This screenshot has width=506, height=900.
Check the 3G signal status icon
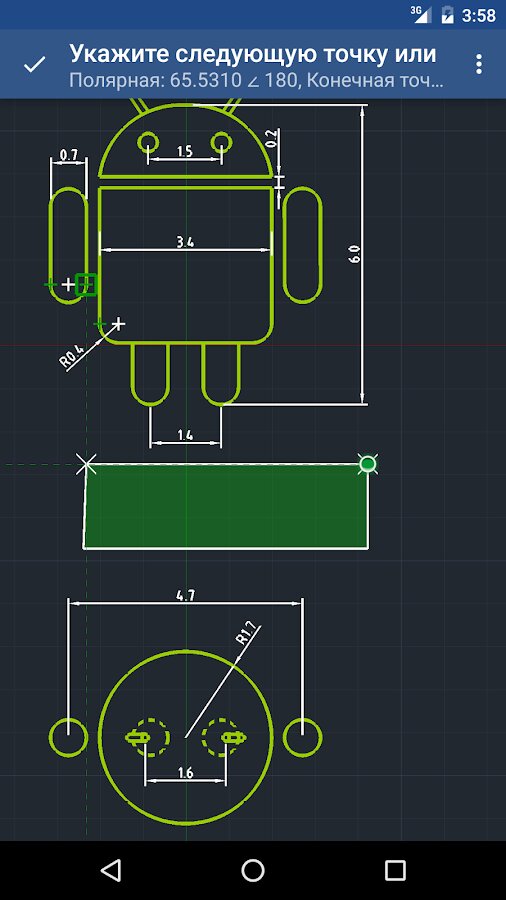tap(421, 14)
